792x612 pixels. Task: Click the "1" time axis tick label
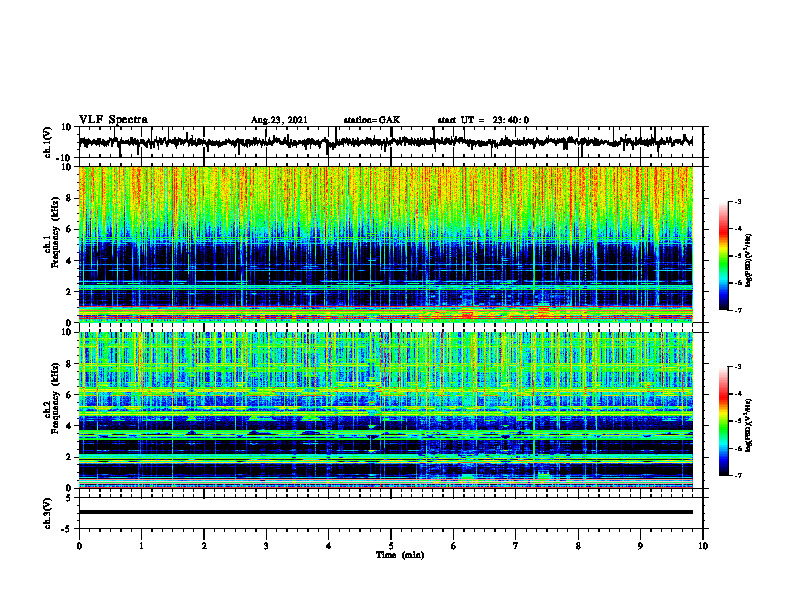tap(141, 546)
